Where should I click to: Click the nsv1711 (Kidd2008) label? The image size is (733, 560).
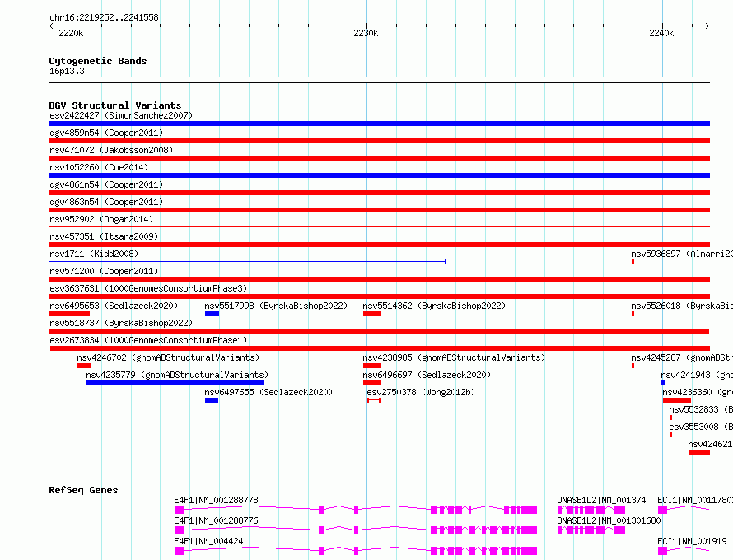pos(94,254)
